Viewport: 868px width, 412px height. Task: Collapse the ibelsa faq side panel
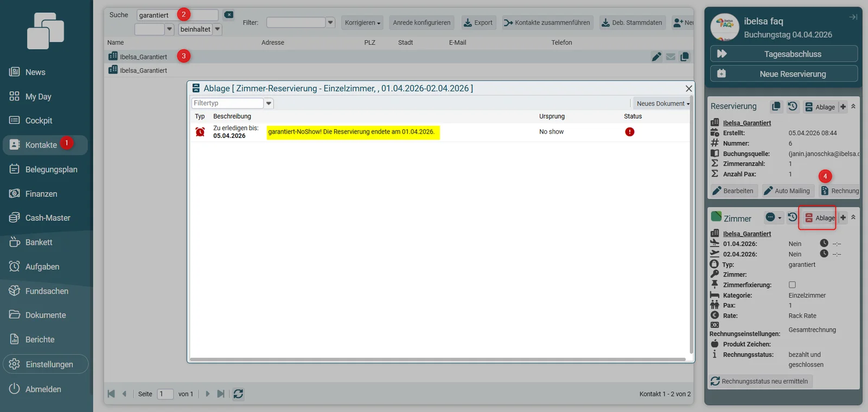tap(853, 17)
